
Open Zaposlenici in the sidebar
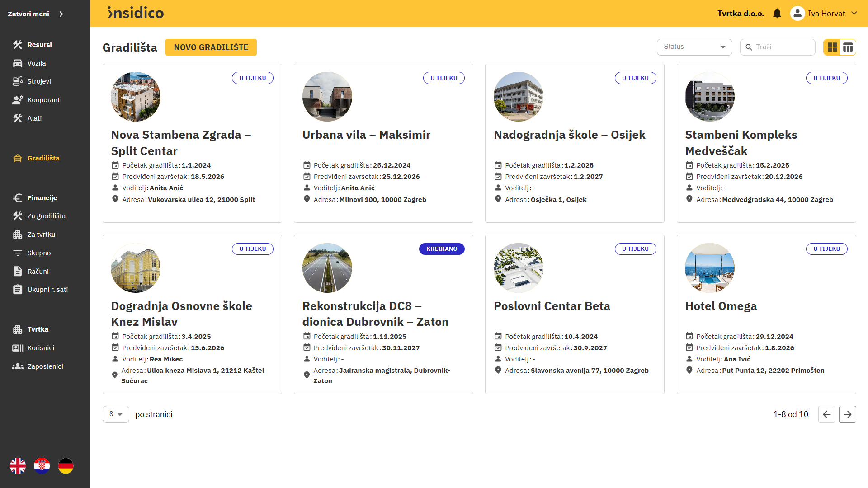coord(45,366)
